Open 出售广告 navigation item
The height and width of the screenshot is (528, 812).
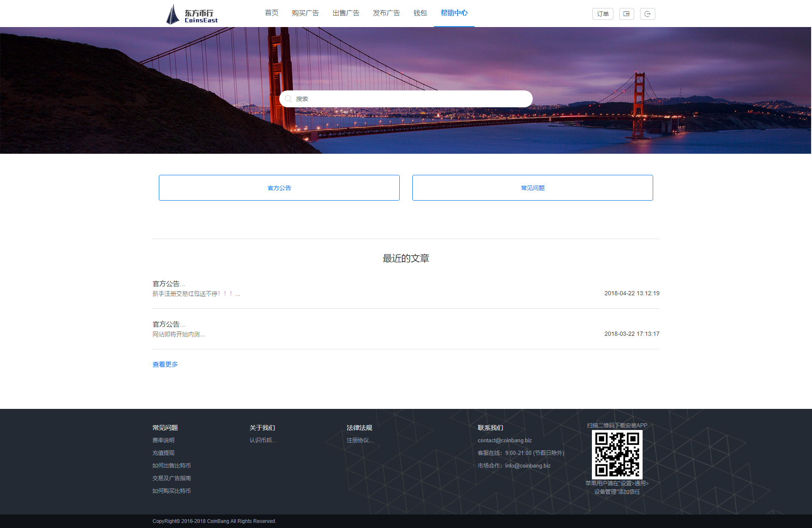(346, 13)
